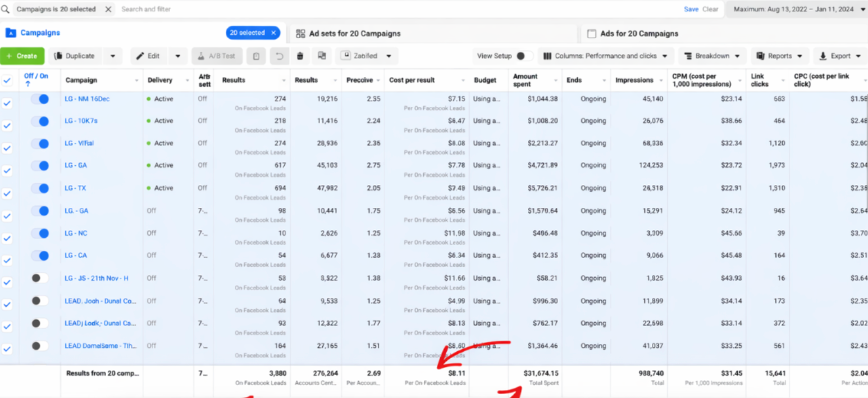This screenshot has width=868, height=398.
Task: Open the Breakdown menu
Action: (x=712, y=56)
